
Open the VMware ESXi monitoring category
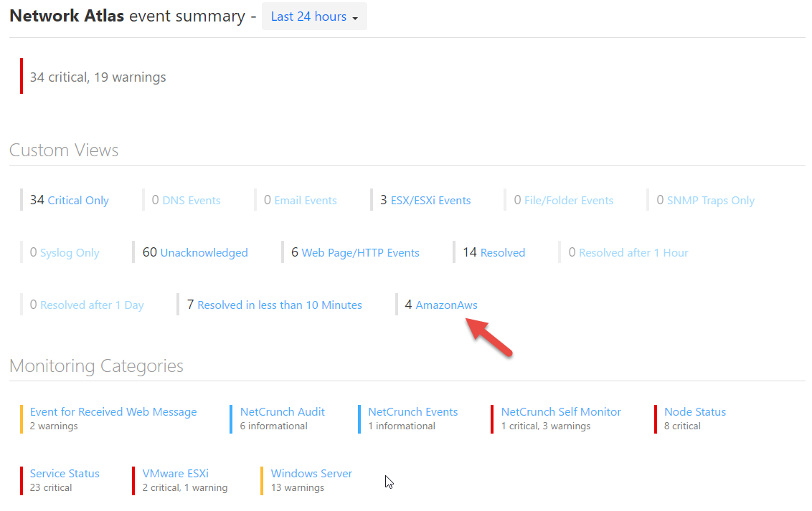[x=175, y=473]
